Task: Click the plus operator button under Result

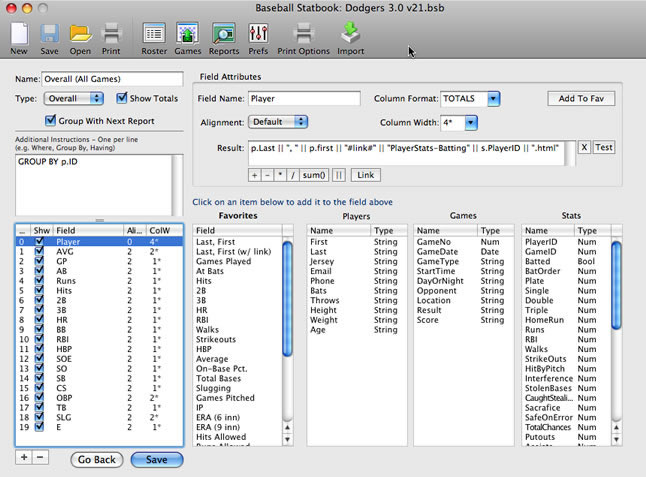Action: coord(255,175)
